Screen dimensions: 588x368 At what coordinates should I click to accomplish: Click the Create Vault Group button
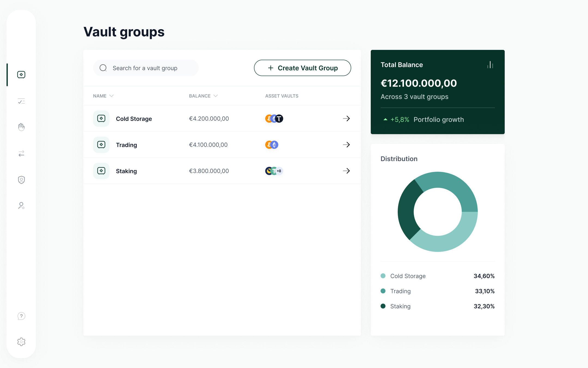[302, 68]
